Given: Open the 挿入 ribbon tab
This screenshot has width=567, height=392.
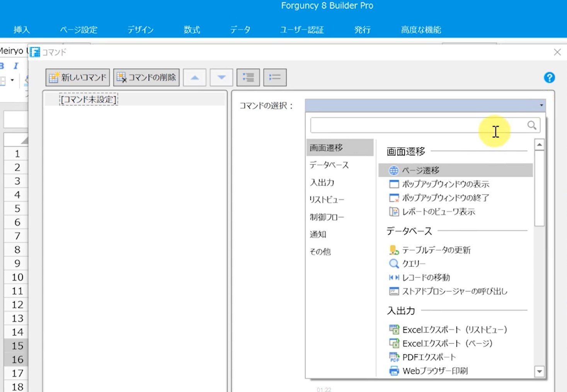Looking at the screenshot, I should tap(22, 30).
